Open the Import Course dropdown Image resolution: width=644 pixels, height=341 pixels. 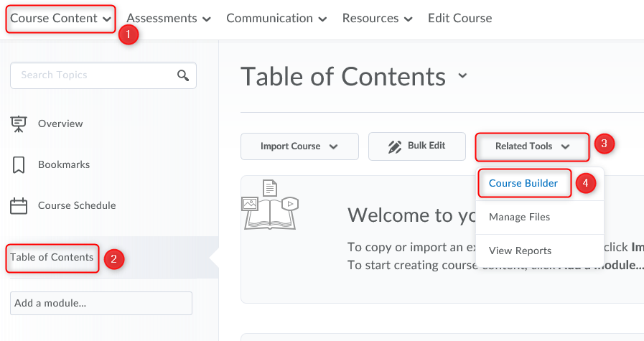(299, 146)
